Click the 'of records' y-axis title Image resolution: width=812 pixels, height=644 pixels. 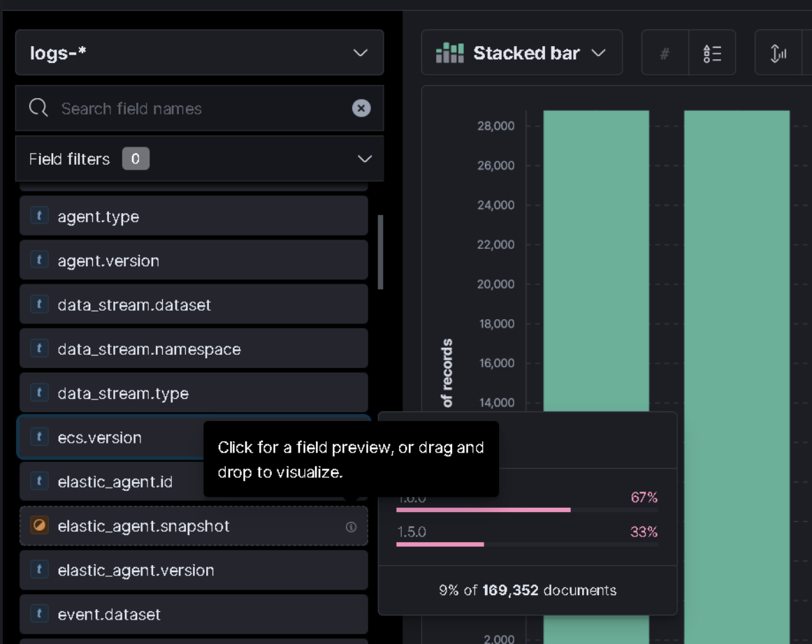pos(447,373)
